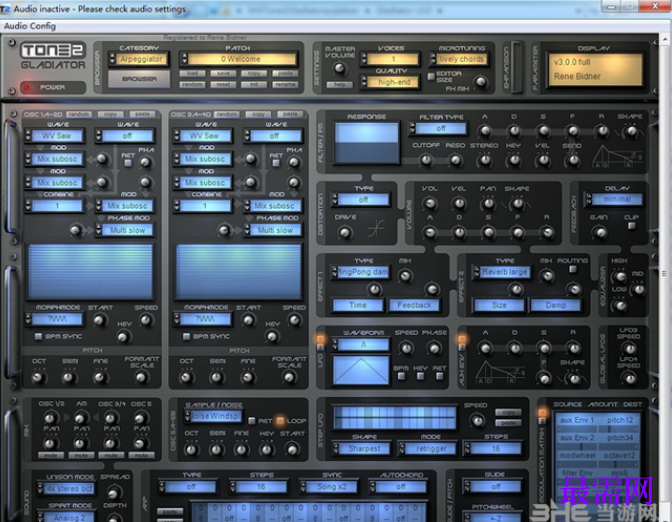Click the LFO triangle waveform preview
The image size is (672, 522).
(x=361, y=370)
